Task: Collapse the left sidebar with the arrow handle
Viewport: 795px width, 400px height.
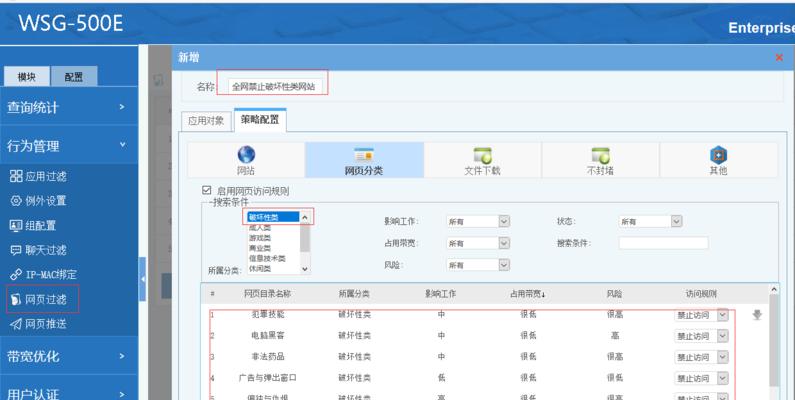Action: (142, 279)
